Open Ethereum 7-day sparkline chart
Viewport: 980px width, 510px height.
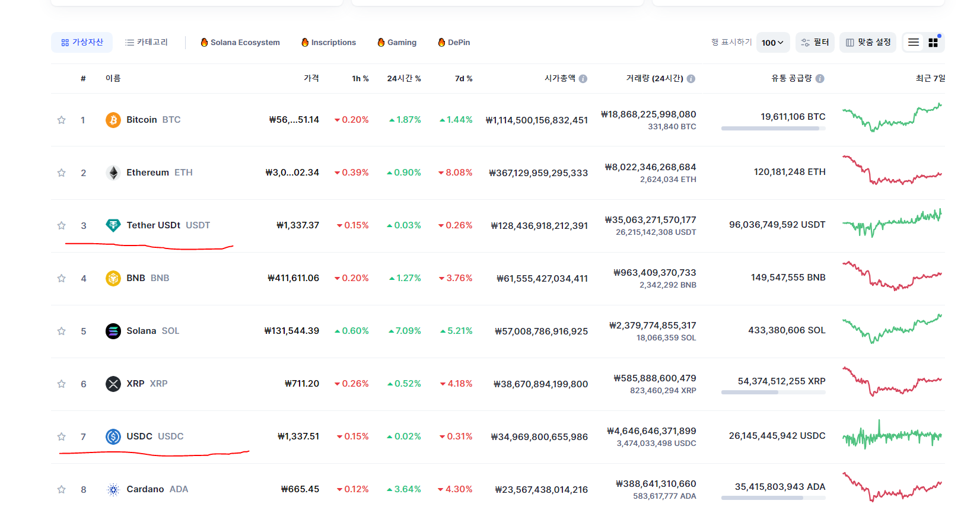892,170
